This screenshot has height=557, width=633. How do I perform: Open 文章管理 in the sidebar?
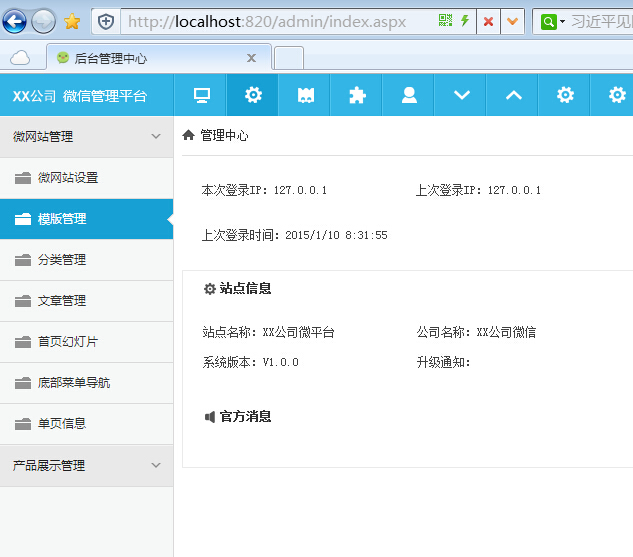tap(86, 301)
